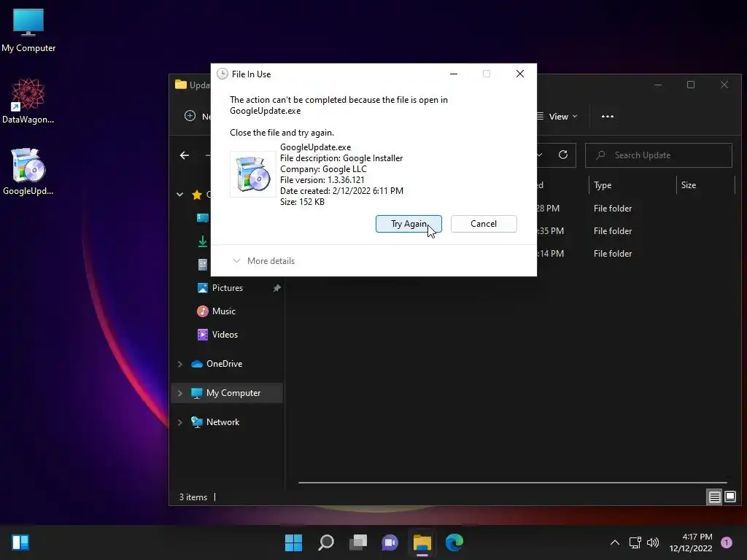The height and width of the screenshot is (560, 747).
Task: Open Windows Start menu
Action: pyautogui.click(x=293, y=542)
